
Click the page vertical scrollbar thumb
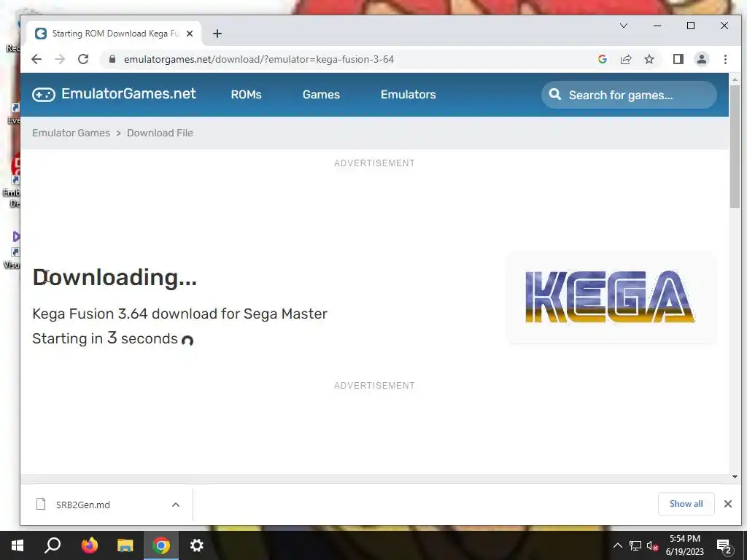click(735, 146)
